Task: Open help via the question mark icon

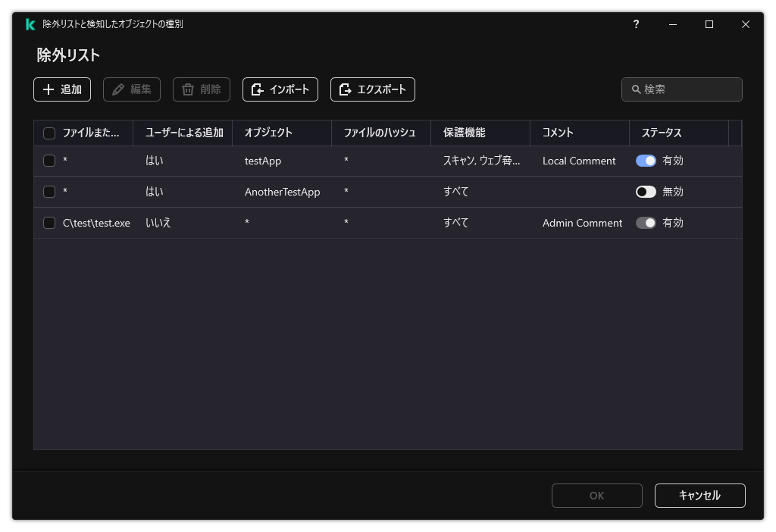Action: [636, 24]
